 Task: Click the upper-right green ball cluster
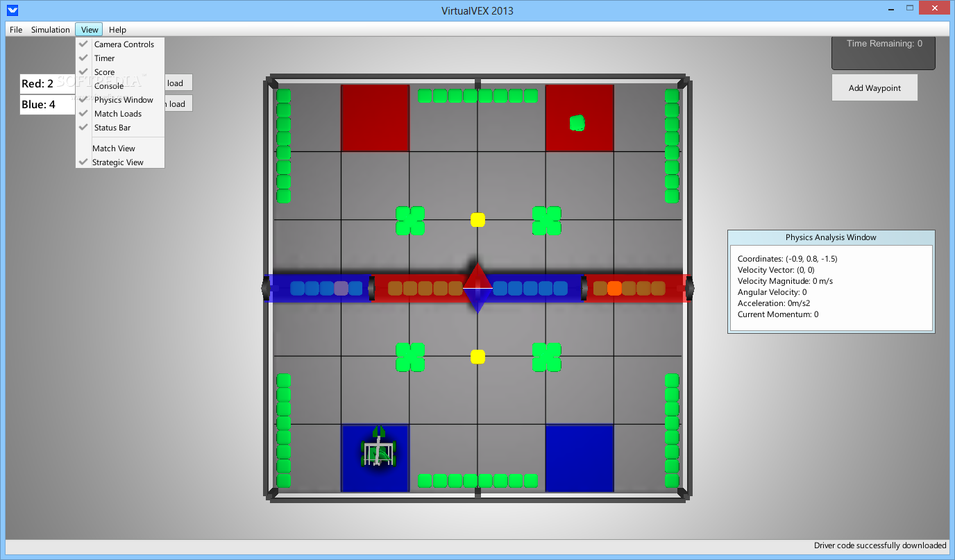[x=547, y=221]
